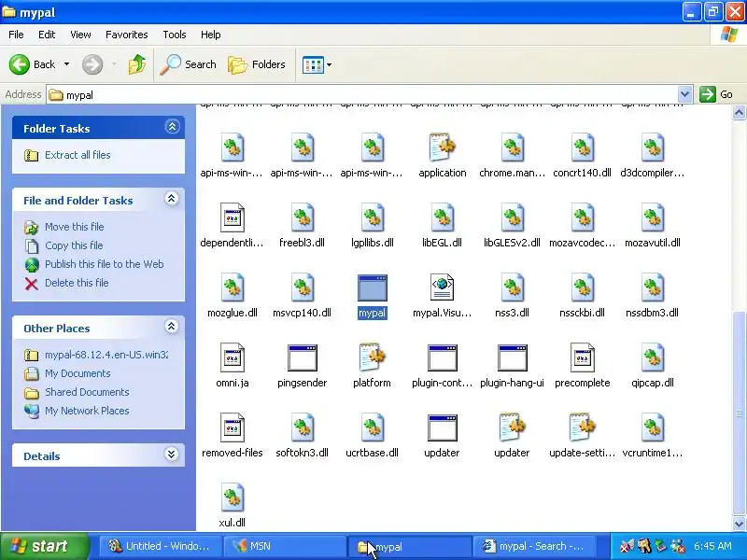
Task: Select the dependentlibs file icon
Action: click(x=232, y=217)
